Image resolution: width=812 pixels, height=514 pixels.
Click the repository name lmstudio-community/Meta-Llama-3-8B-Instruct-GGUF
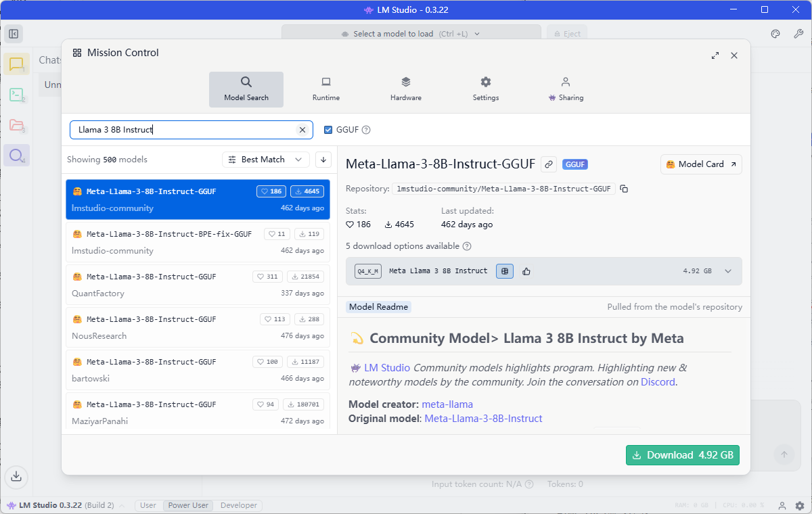coord(503,189)
